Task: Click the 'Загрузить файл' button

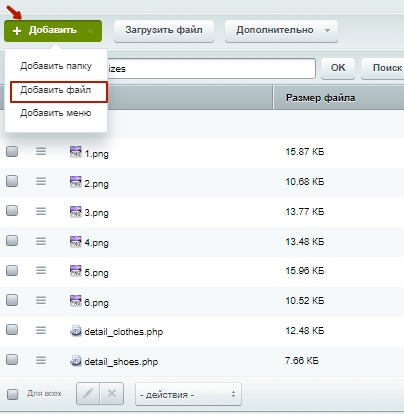Action: (164, 31)
